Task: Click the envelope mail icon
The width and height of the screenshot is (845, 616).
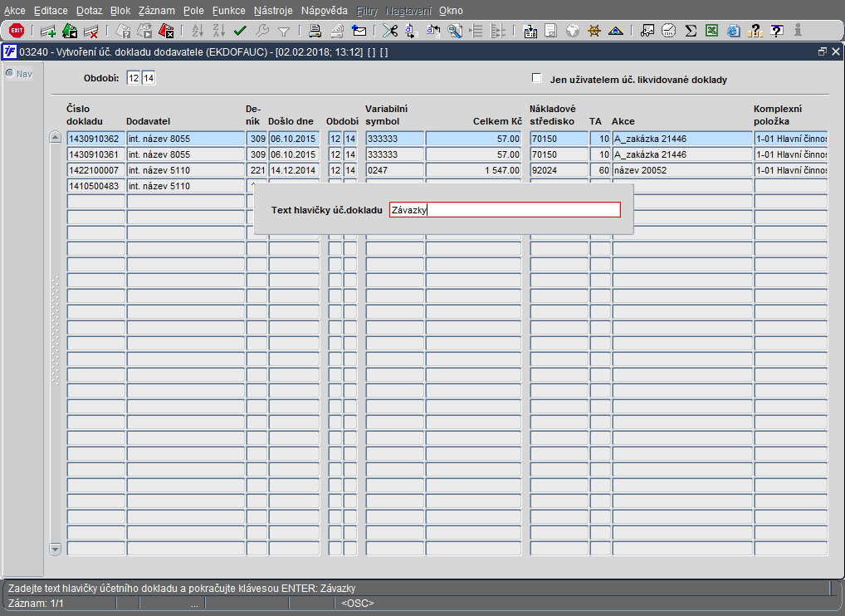Action: tap(359, 32)
